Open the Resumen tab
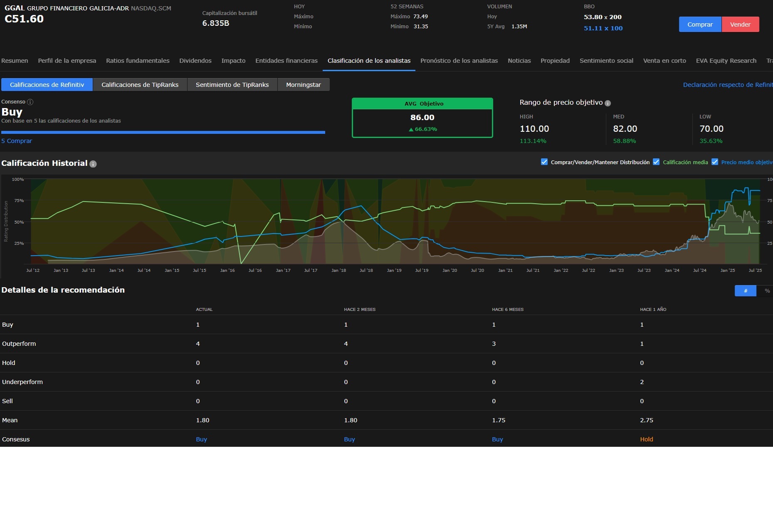The image size is (773, 532). (15, 61)
